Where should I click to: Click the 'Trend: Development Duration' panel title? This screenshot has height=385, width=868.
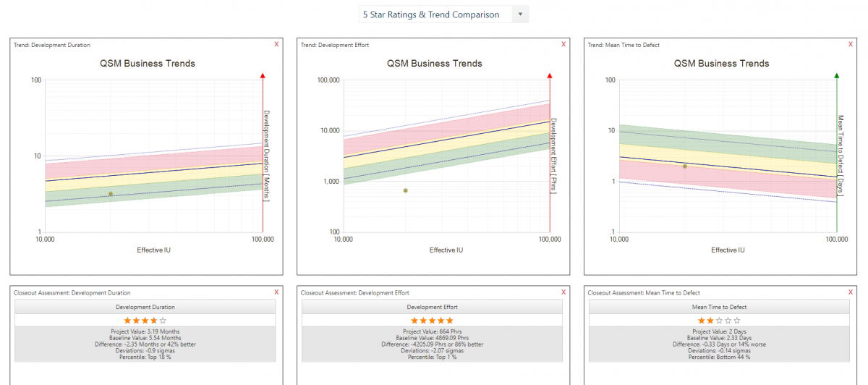(x=52, y=45)
